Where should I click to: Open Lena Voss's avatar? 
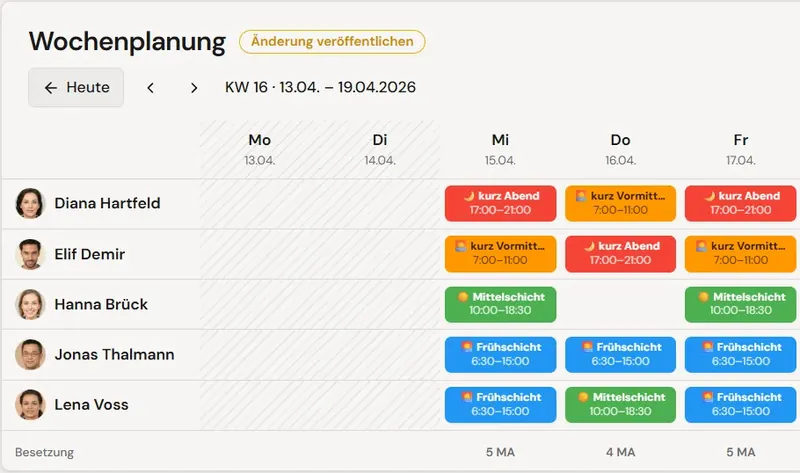point(30,405)
